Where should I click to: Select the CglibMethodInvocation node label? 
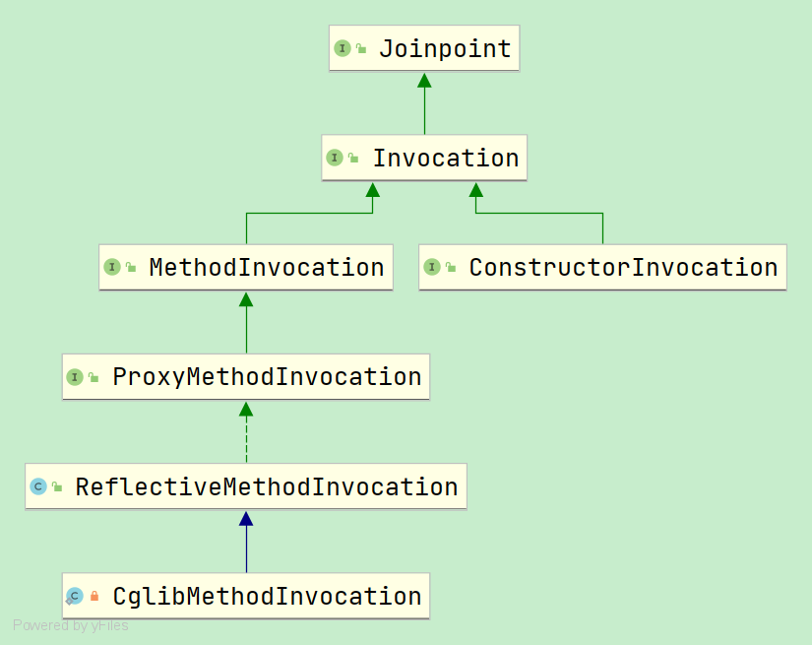pos(267,596)
